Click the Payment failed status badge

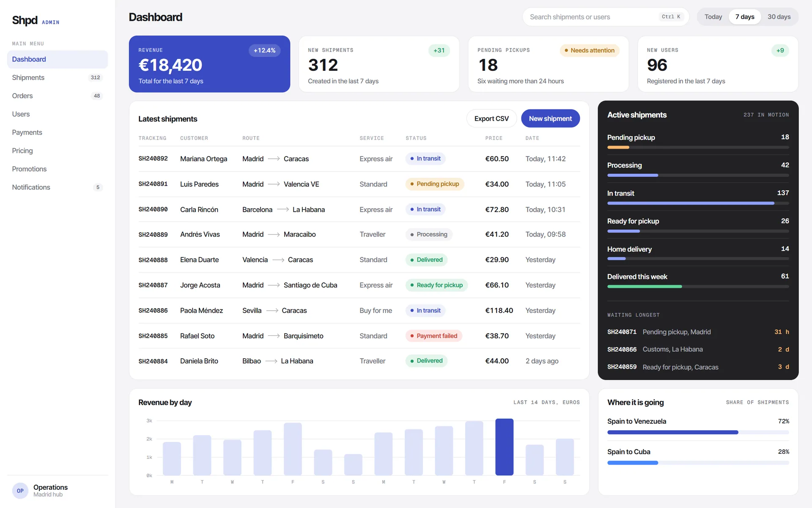[434, 336]
